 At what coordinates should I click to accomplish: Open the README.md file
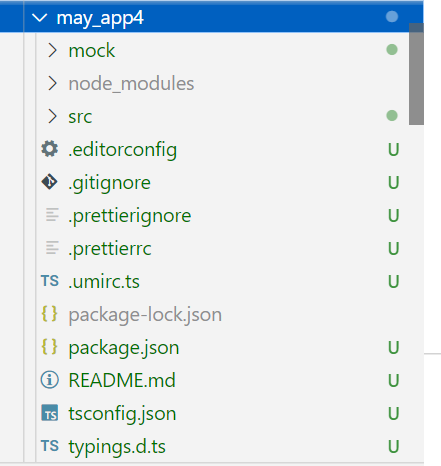coord(122,380)
